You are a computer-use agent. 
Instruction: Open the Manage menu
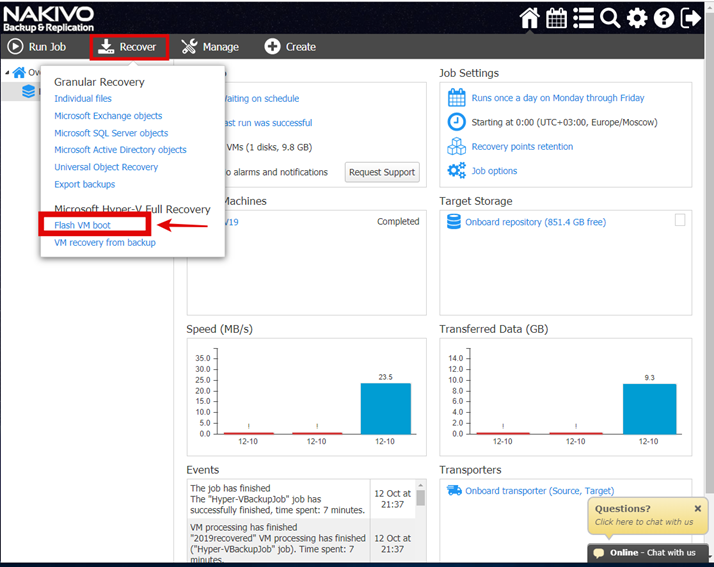tap(210, 47)
